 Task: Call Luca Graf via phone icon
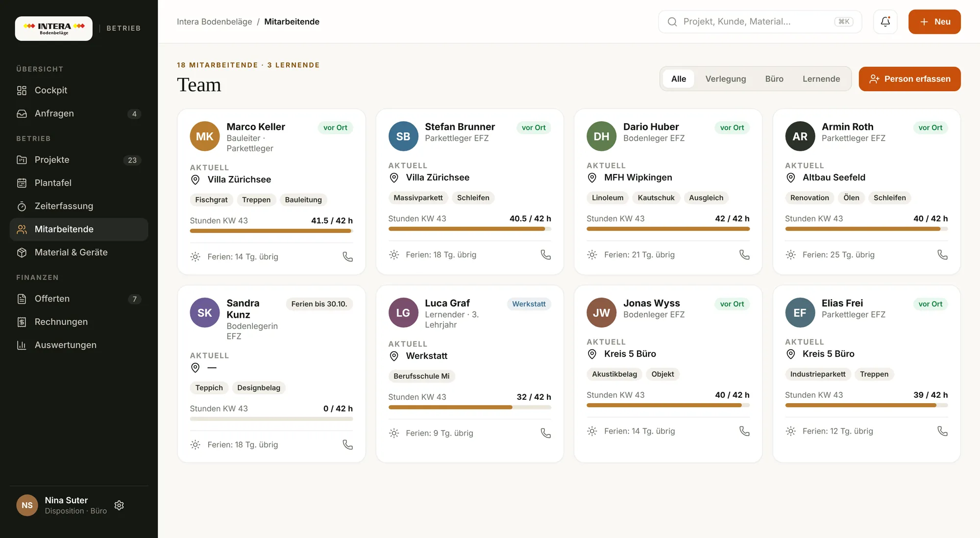(545, 433)
